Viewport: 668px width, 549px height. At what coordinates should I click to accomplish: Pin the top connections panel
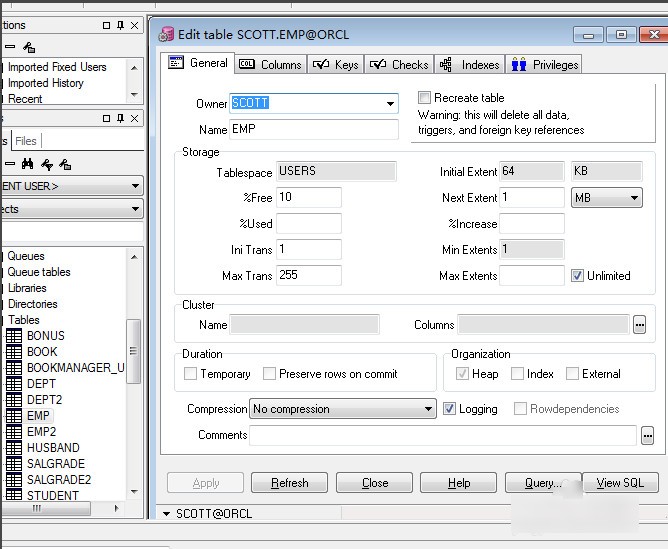[121, 25]
